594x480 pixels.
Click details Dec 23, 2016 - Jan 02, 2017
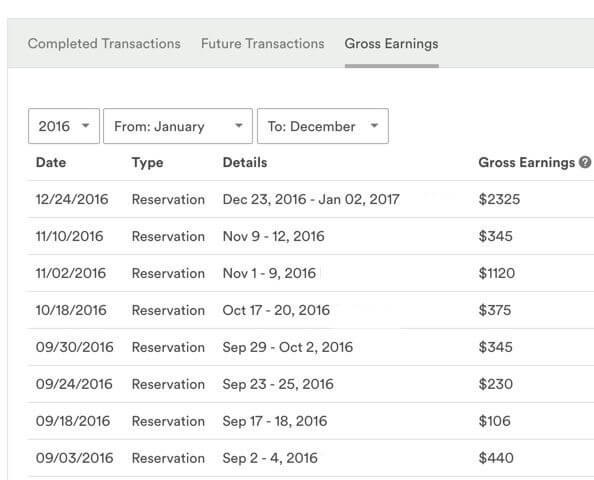[x=311, y=199]
